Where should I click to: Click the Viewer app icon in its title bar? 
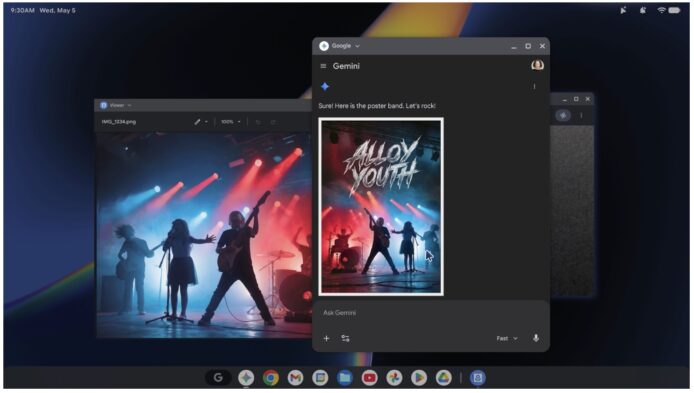click(104, 105)
